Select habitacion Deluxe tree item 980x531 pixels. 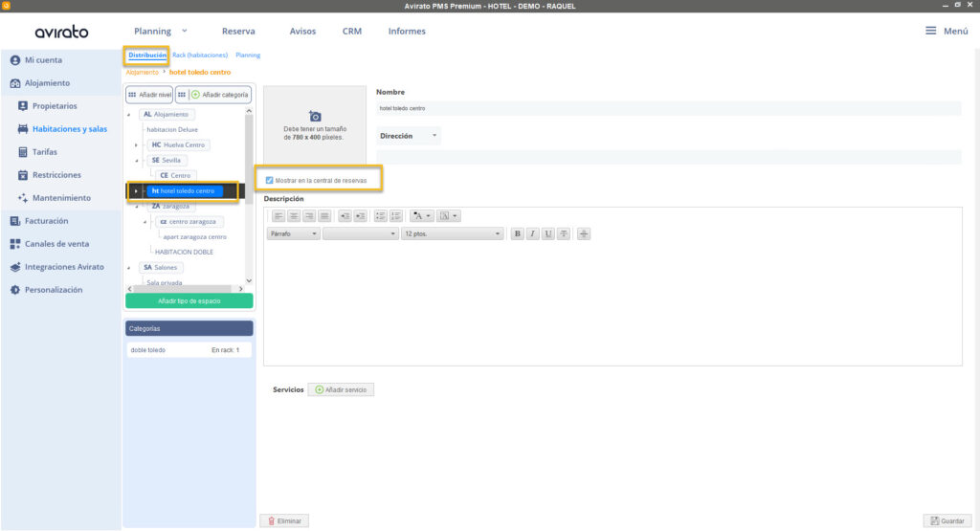tap(172, 130)
